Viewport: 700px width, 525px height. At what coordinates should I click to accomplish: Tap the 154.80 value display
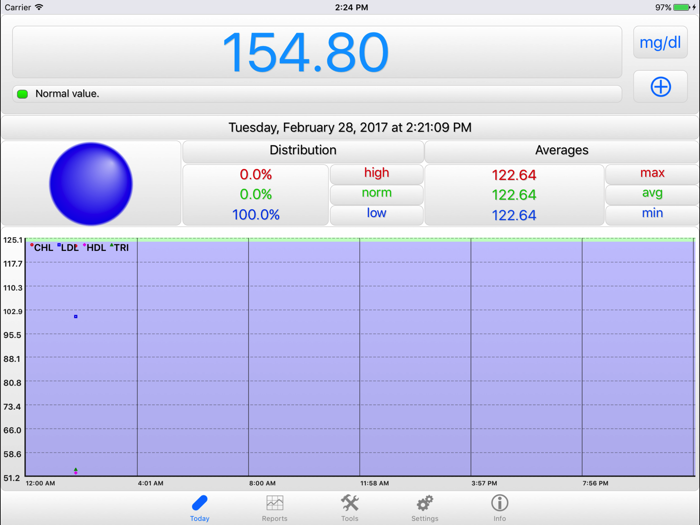click(x=305, y=52)
